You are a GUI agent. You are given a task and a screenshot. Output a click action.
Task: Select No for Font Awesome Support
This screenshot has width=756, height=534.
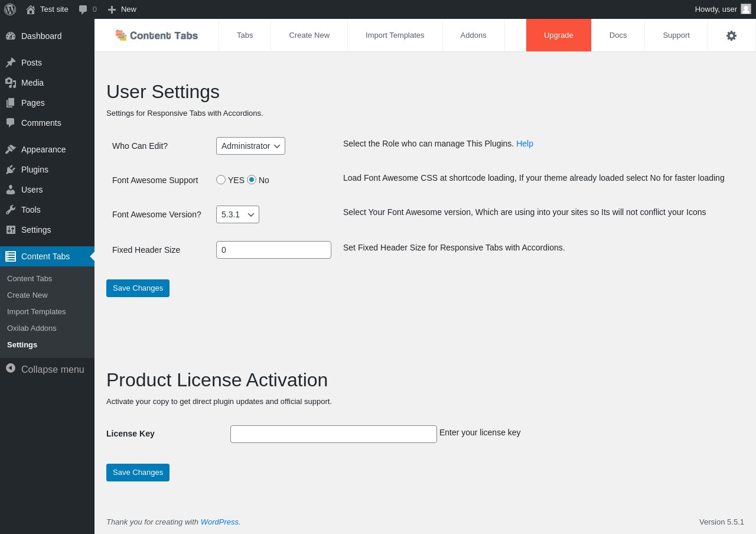[252, 180]
